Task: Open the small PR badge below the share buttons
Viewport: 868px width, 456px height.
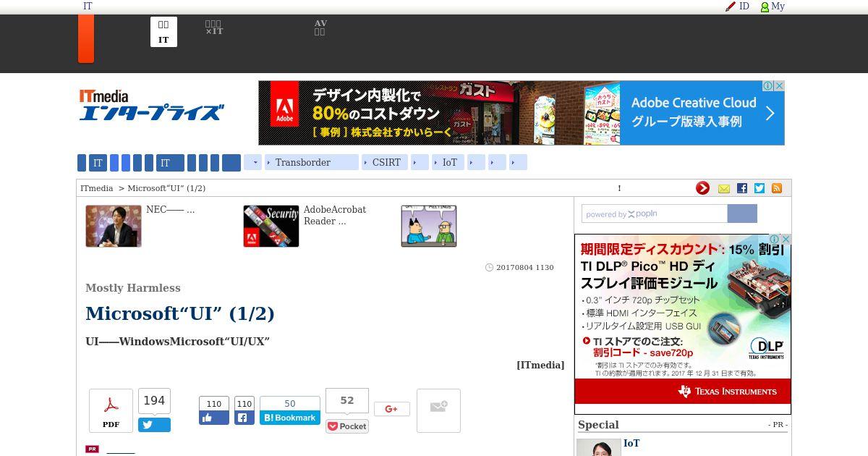Action: point(92,449)
